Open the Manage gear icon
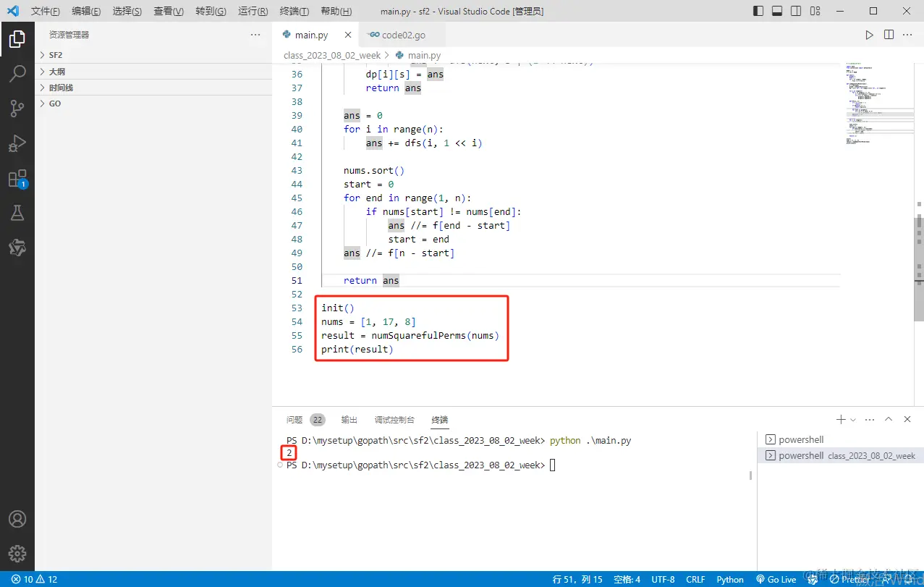The height and width of the screenshot is (587, 924). [17, 554]
